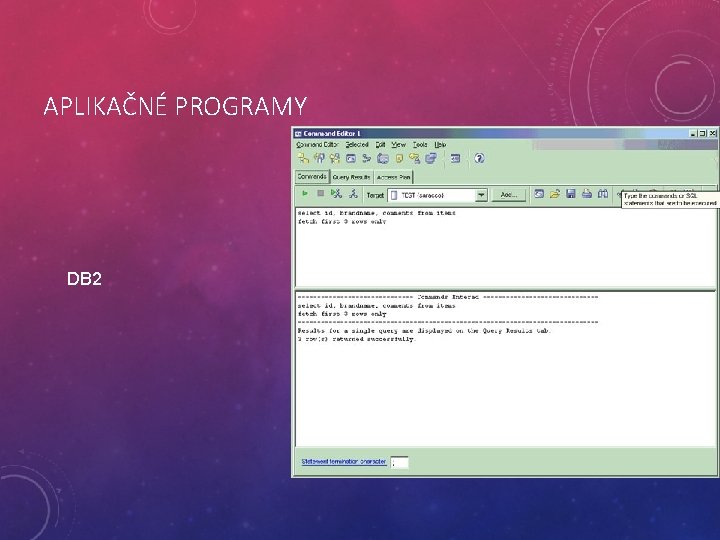Open the Edit menu
The width and height of the screenshot is (720, 540).
click(x=381, y=144)
